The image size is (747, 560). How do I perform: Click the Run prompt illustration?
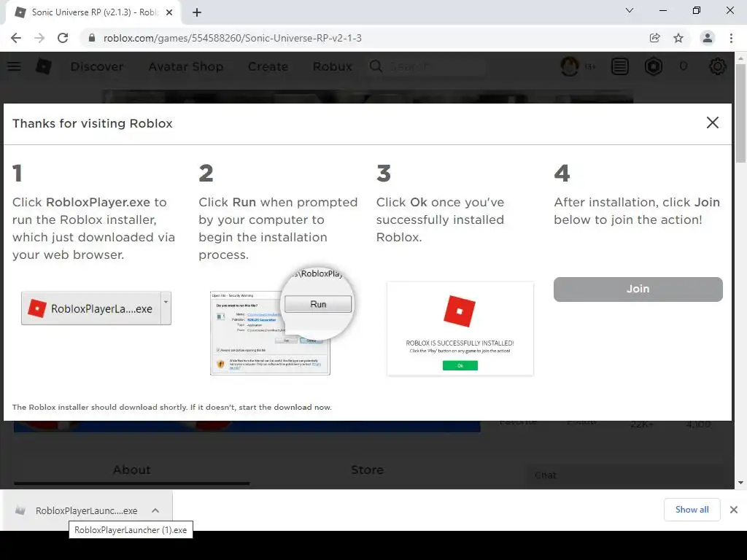click(x=282, y=322)
